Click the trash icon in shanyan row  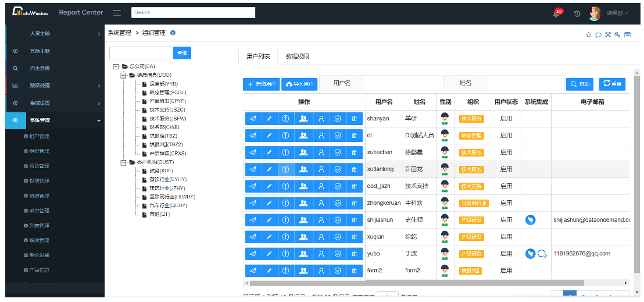pos(354,119)
